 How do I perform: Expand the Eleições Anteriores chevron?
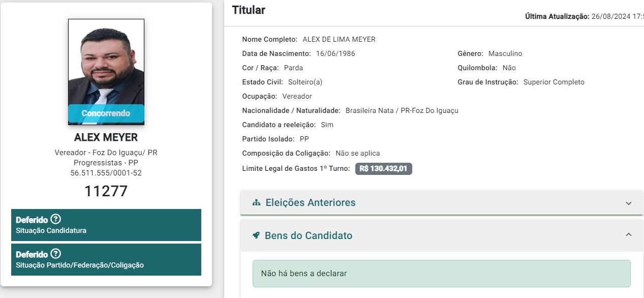(629, 203)
